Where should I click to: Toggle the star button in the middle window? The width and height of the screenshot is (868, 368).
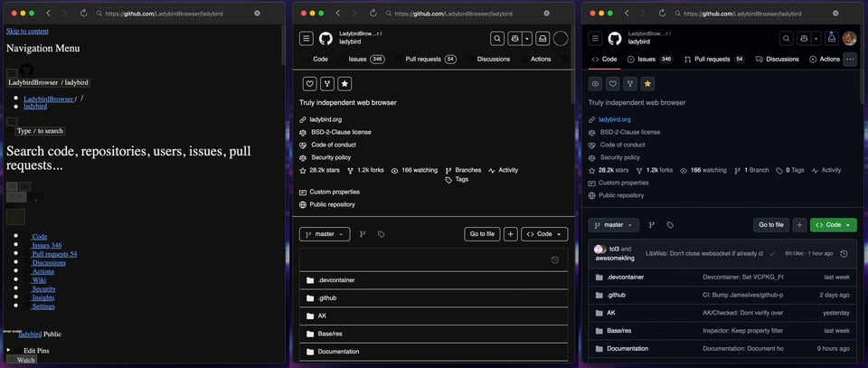click(344, 83)
